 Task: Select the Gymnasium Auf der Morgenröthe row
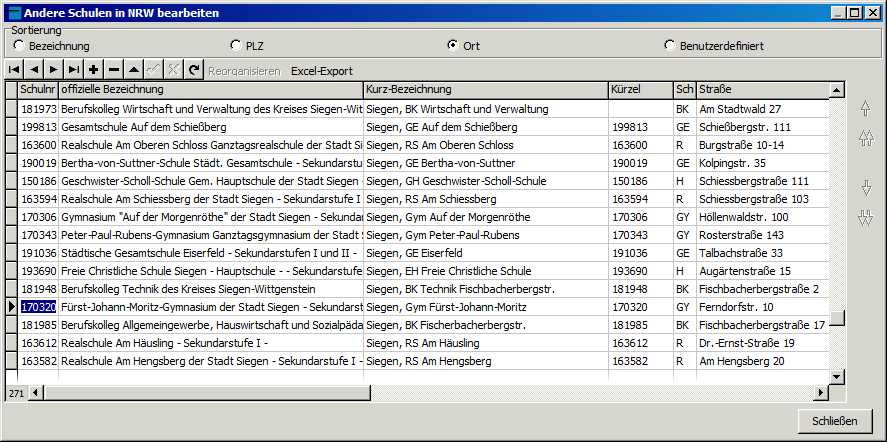[x=210, y=217]
